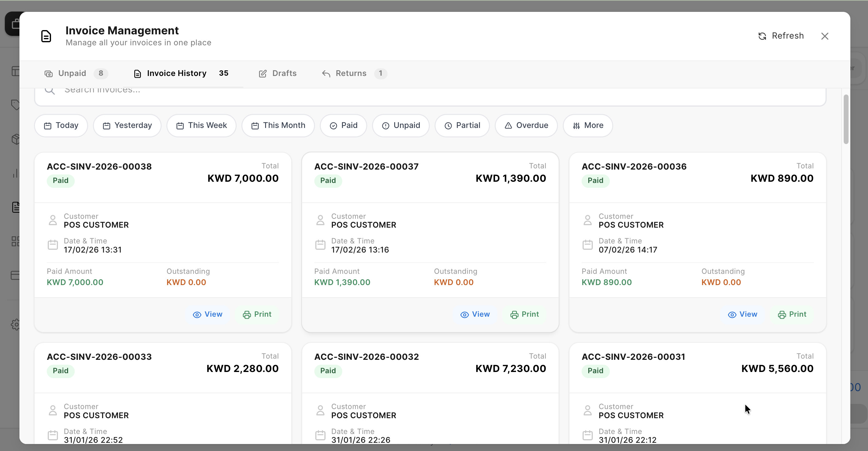Go to the Returns tab

tap(354, 73)
